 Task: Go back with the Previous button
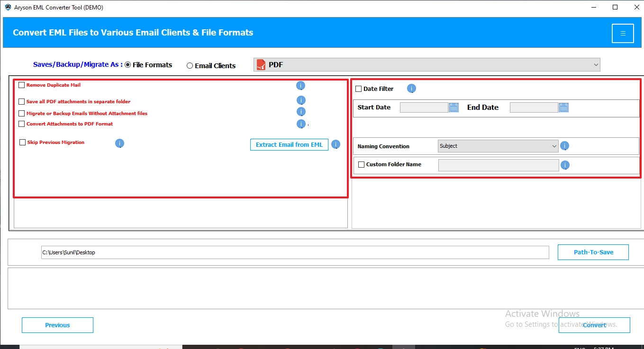57,325
